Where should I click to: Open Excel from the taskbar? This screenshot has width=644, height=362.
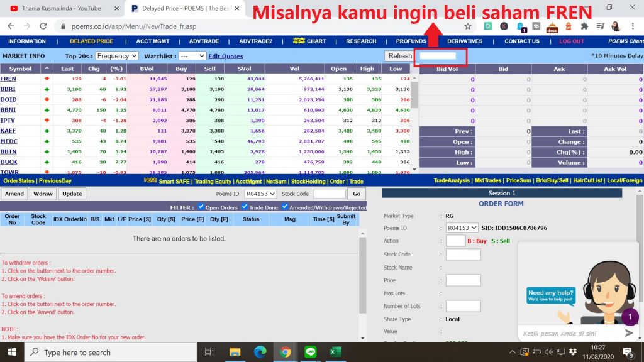pos(335,352)
